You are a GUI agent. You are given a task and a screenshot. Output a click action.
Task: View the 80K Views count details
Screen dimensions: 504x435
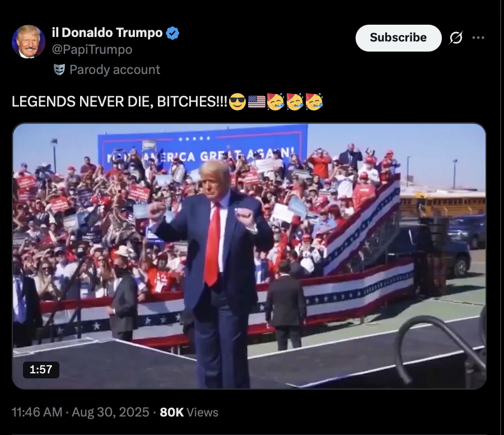[x=189, y=412]
